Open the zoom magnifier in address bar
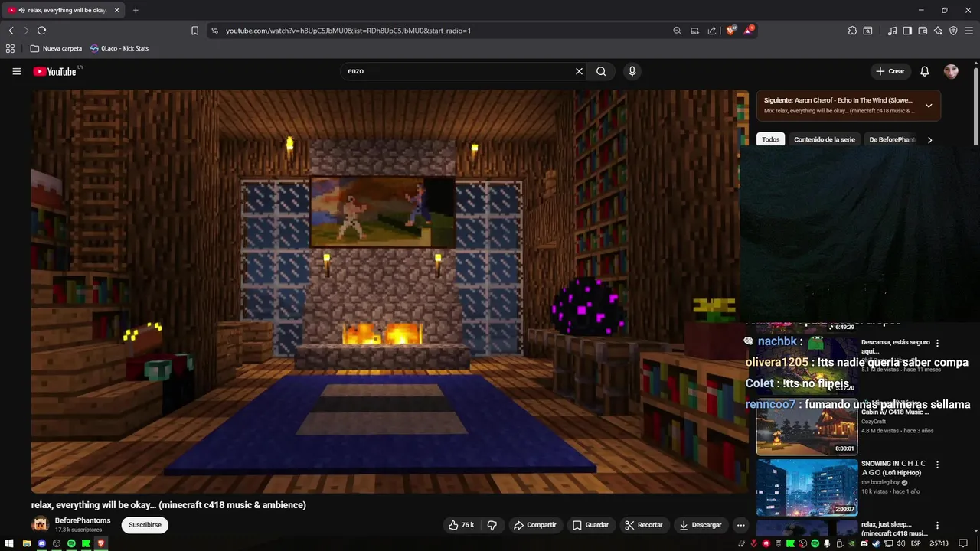The height and width of the screenshot is (551, 980). click(x=677, y=31)
